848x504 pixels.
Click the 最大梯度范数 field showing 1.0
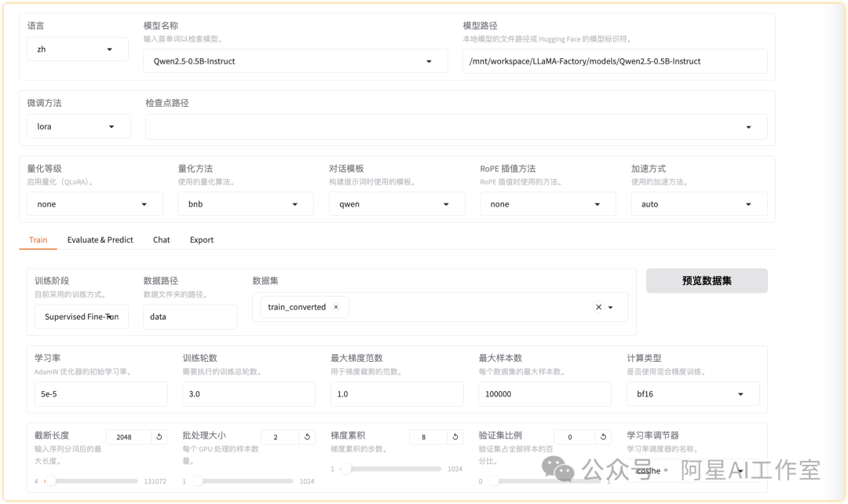coord(397,393)
